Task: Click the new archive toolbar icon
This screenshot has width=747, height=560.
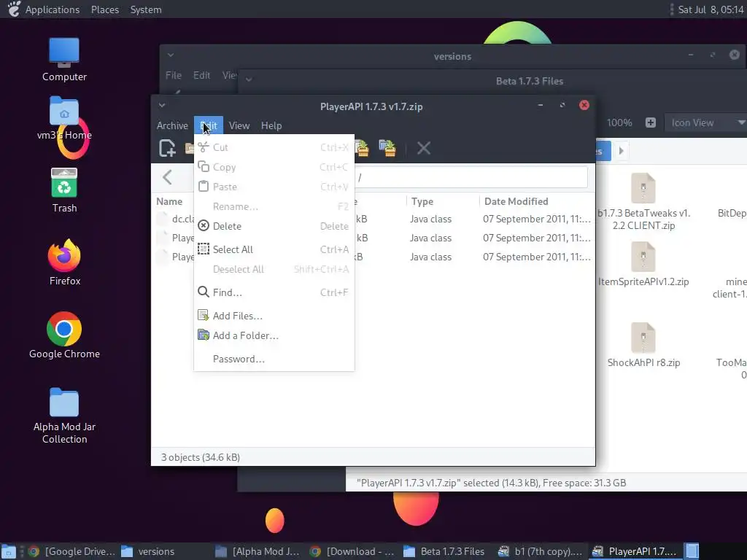Action: coord(167,148)
